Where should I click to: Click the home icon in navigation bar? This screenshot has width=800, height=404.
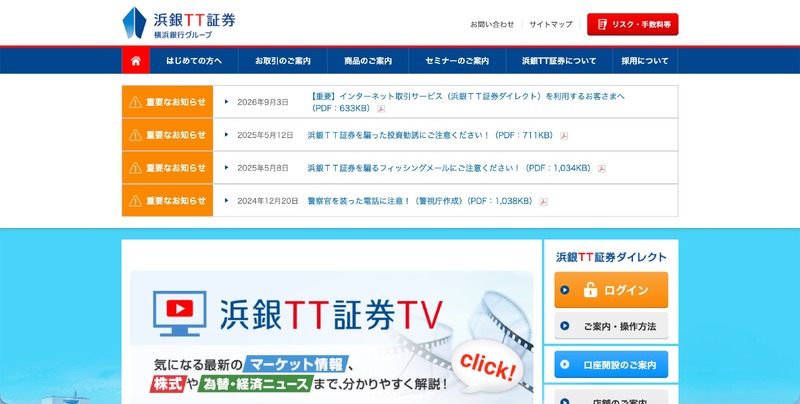click(136, 61)
